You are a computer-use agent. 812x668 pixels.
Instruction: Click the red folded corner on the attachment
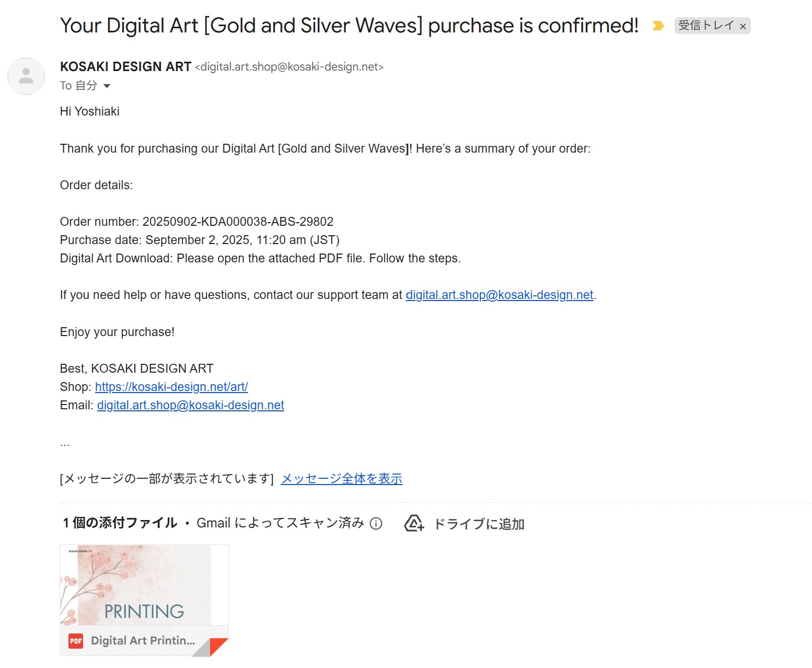[x=219, y=646]
